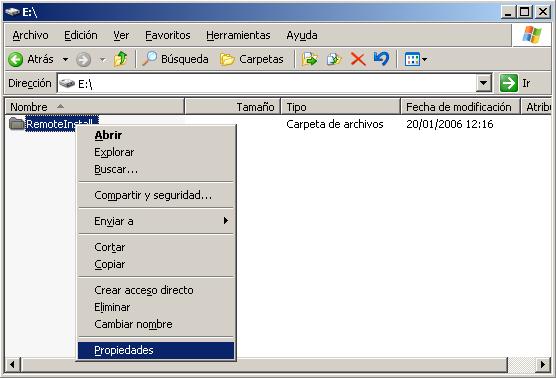556x378 pixels.
Task: Open the Views dropdown button
Action: 416,59
